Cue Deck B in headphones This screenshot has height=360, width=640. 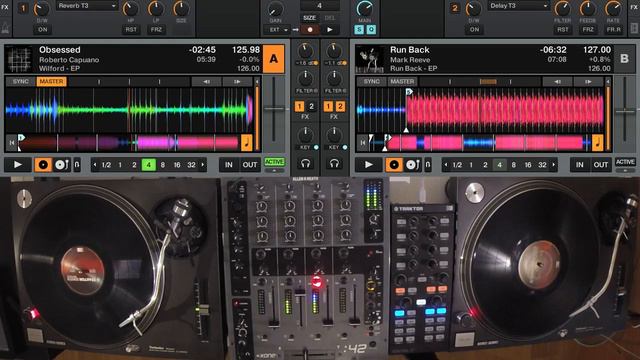[334, 164]
